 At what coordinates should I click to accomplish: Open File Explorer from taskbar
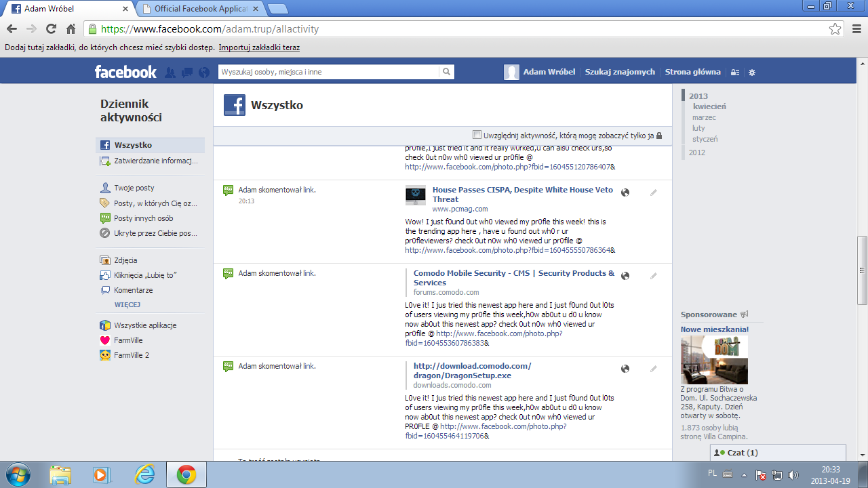[x=60, y=474]
